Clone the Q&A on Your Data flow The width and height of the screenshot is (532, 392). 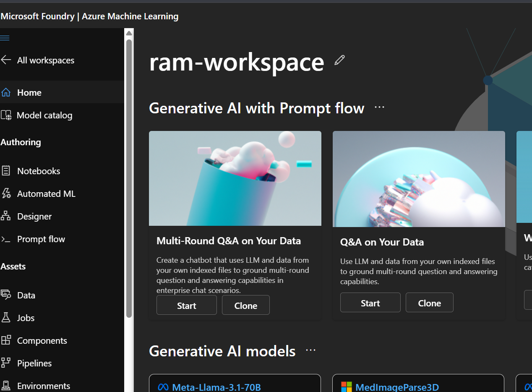[x=429, y=303]
